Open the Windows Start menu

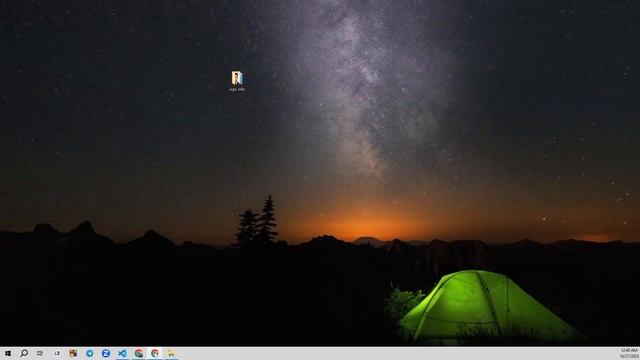(x=7, y=353)
